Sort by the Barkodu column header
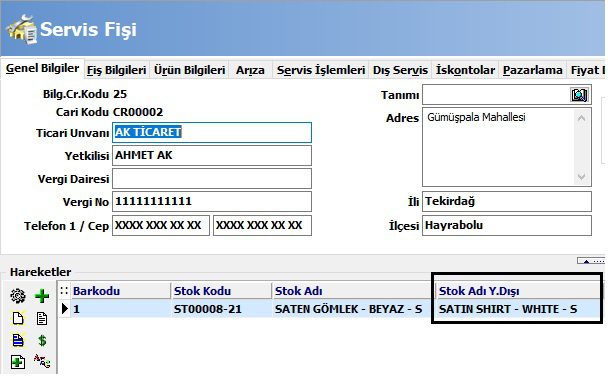The width and height of the screenshot is (608, 376). (x=120, y=291)
